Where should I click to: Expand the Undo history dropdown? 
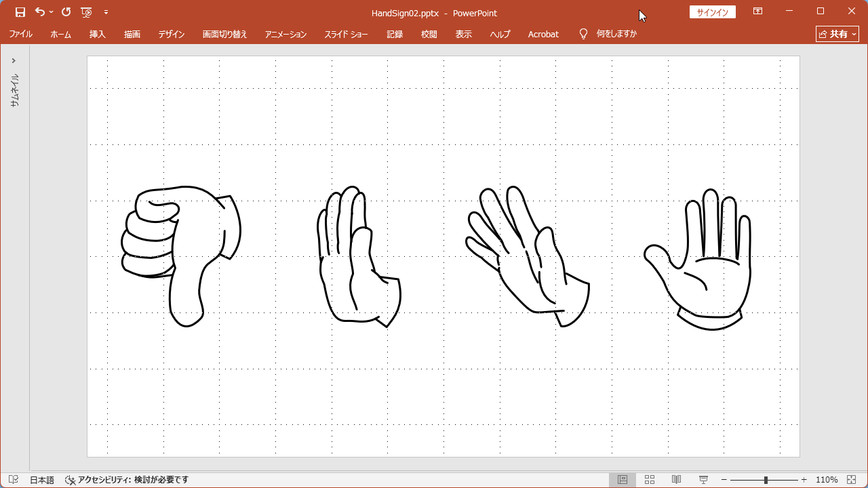[51, 12]
